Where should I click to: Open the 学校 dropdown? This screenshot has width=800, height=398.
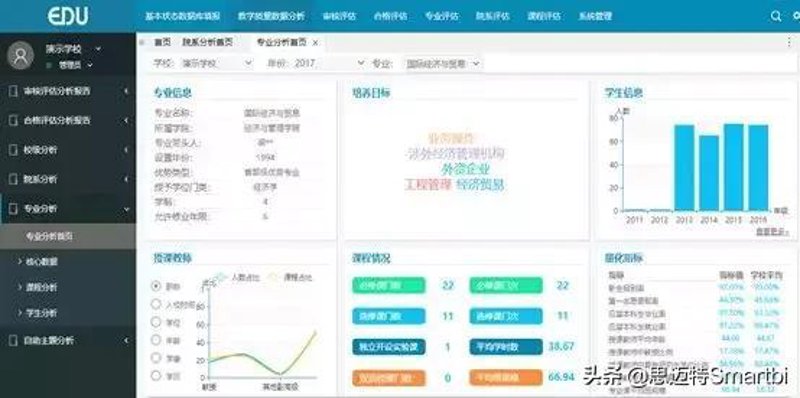point(217,64)
